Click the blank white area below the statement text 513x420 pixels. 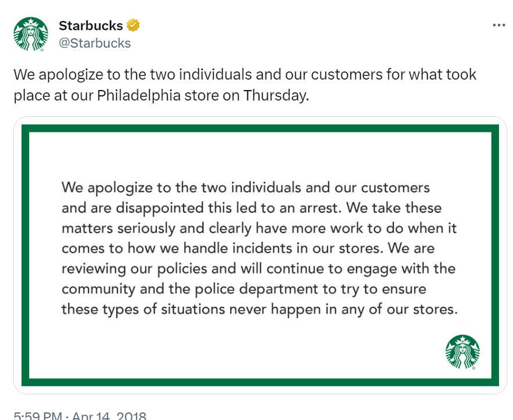pos(232,349)
